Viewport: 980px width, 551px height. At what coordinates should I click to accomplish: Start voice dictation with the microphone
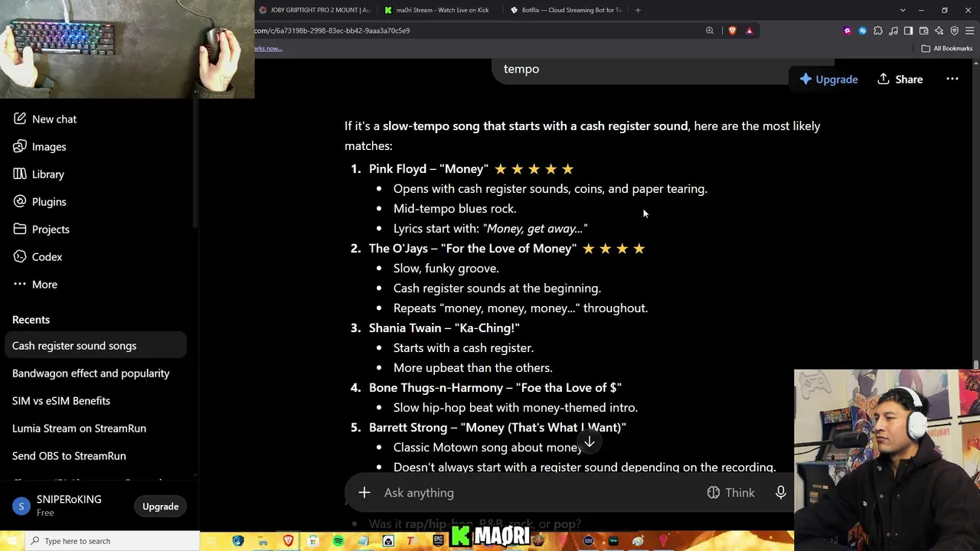(781, 493)
